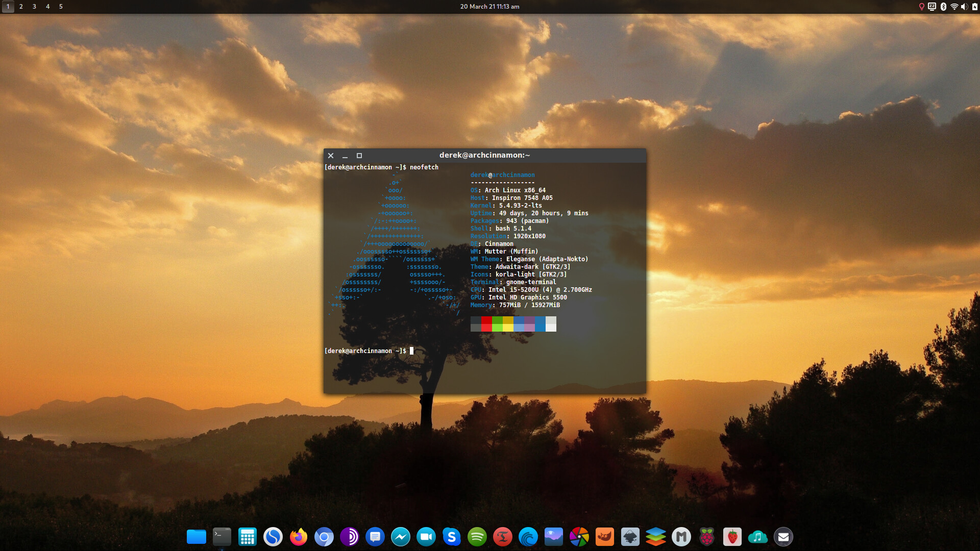Image resolution: width=980 pixels, height=551 pixels.
Task: Toggle Bluetooth from the system tray
Action: point(943,7)
